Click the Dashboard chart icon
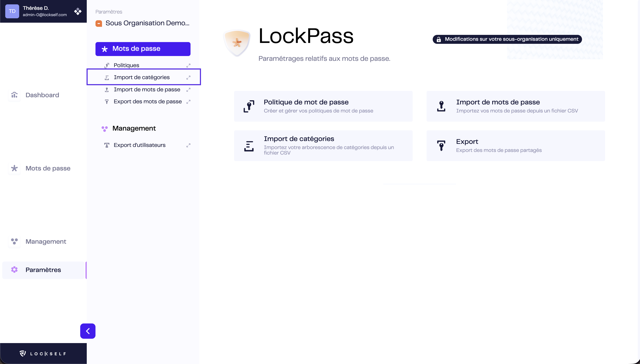This screenshot has width=640, height=364. click(x=14, y=95)
